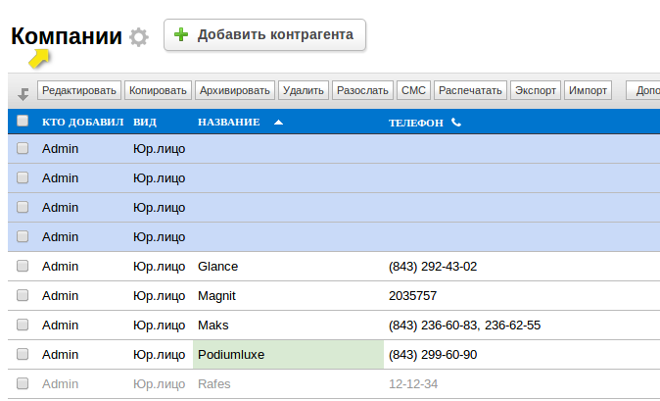Open the Maks company name cell

[213, 325]
